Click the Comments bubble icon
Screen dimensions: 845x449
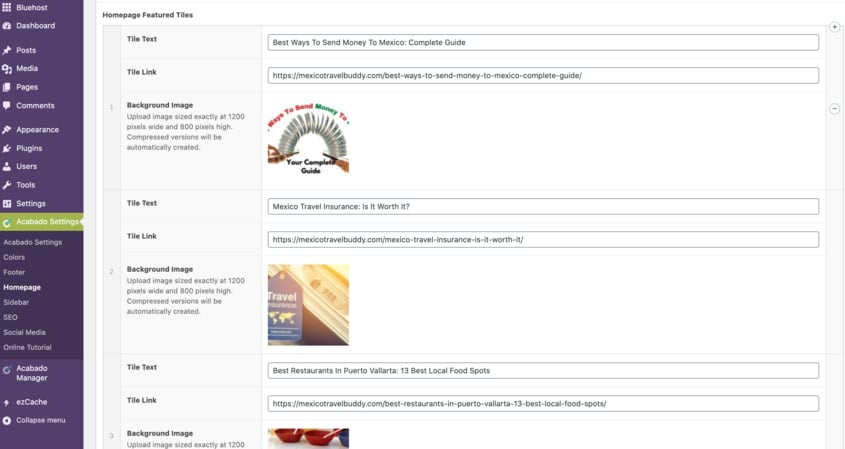6,106
